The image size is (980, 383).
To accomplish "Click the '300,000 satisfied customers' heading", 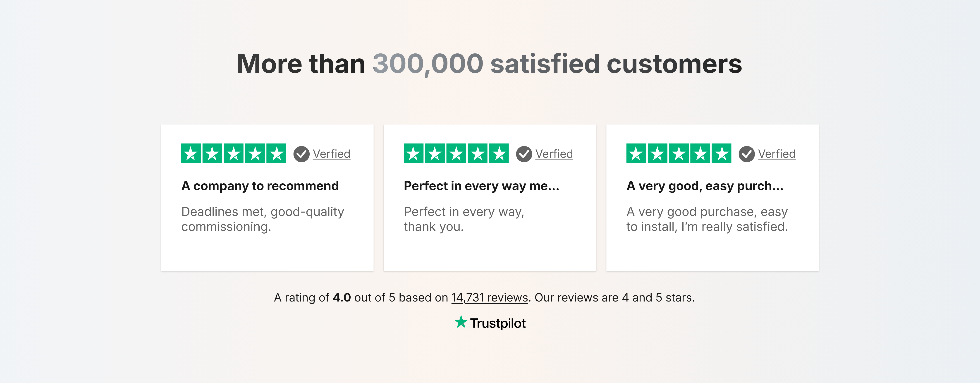I will (489, 64).
